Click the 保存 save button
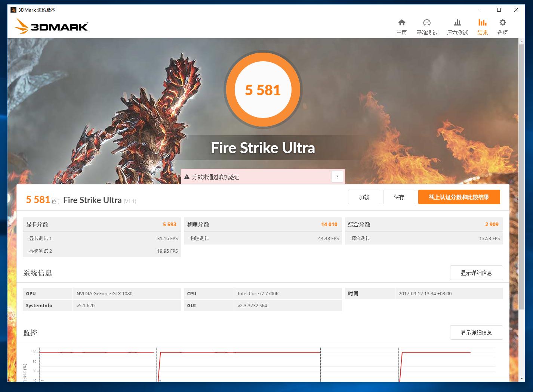 point(399,197)
